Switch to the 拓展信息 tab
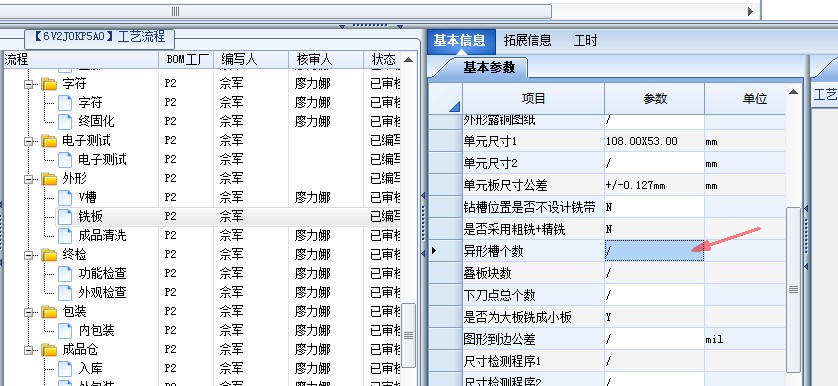Image resolution: width=838 pixels, height=386 pixels. coord(527,41)
